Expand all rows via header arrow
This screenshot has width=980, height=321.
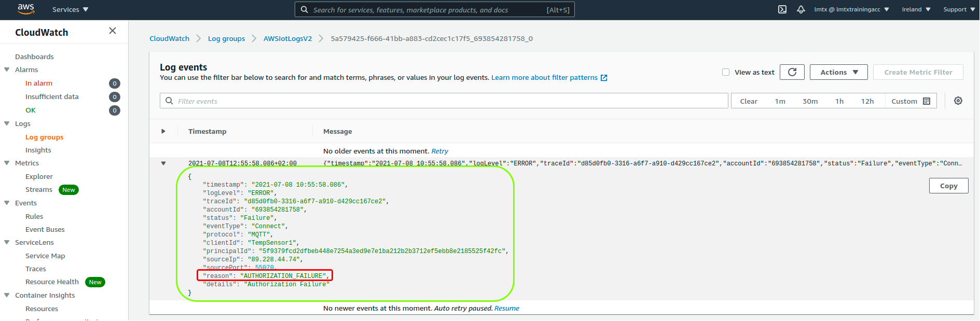click(163, 131)
